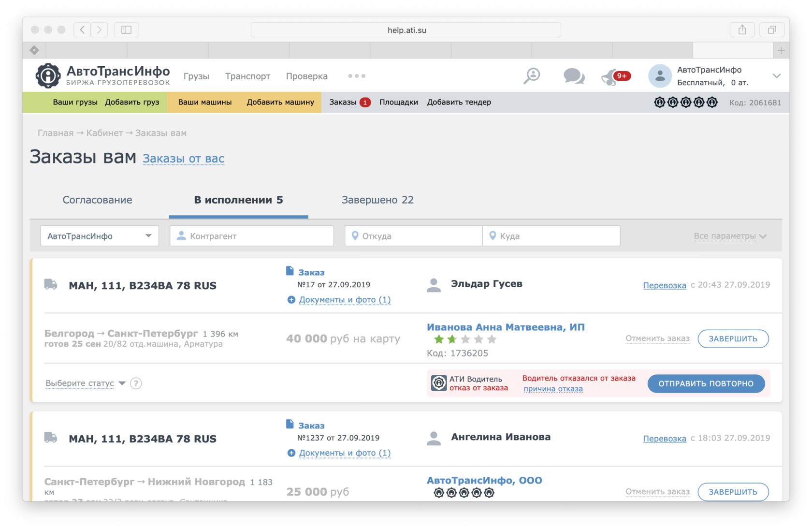Open Перевозка link dated 20:43 27.09.2019
Screen dimensions: 812x529
665,285
